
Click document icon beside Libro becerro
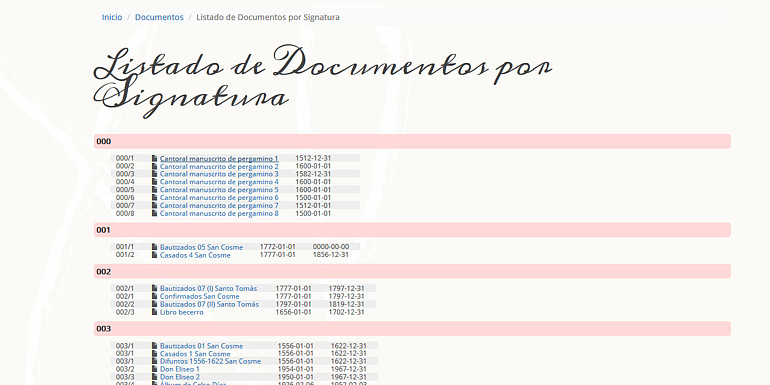pos(155,312)
